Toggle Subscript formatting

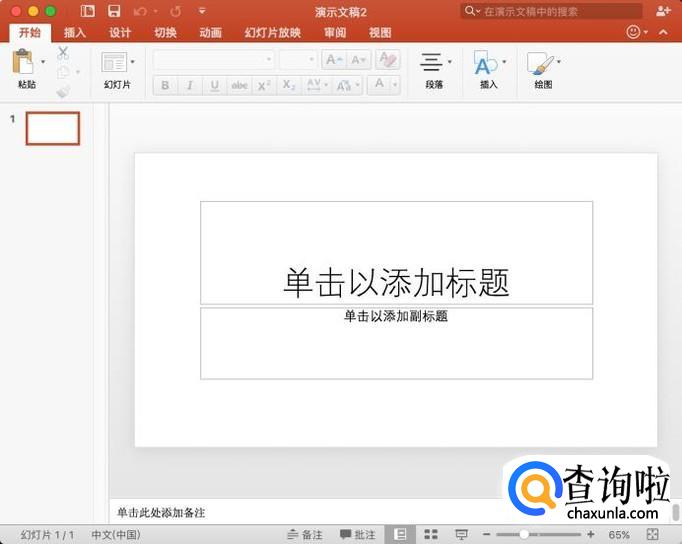point(288,85)
